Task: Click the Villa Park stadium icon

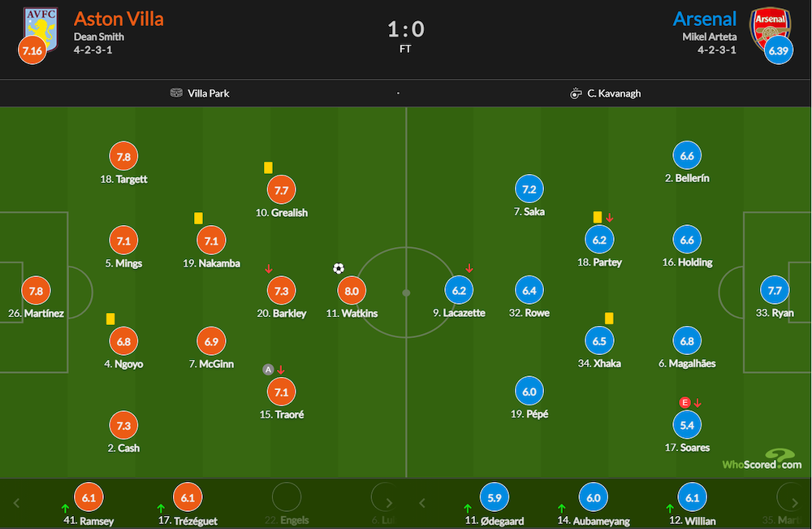Action: click(x=176, y=93)
